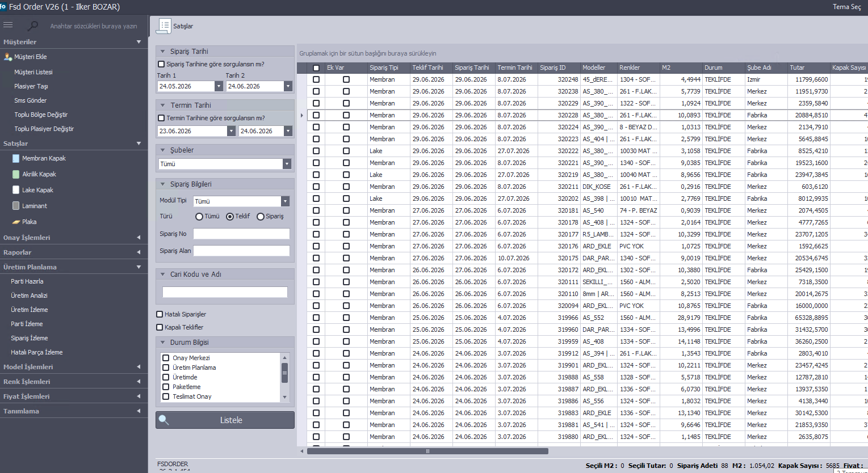Check the Paketleme status checkbox
The height and width of the screenshot is (473, 868).
tap(166, 387)
